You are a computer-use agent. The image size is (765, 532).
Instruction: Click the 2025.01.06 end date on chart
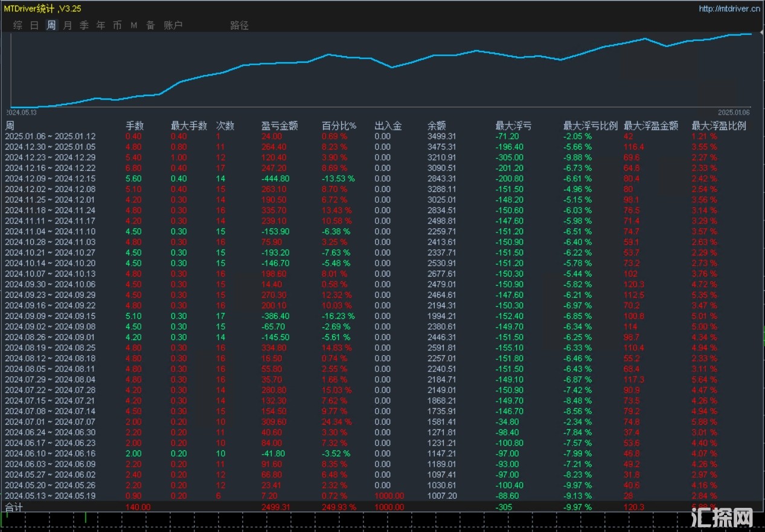point(734,112)
